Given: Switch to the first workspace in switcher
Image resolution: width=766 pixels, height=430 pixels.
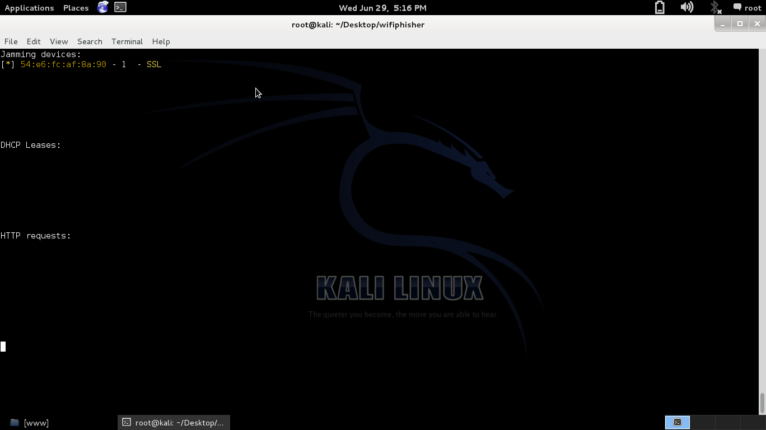Looking at the screenshot, I should pos(677,422).
